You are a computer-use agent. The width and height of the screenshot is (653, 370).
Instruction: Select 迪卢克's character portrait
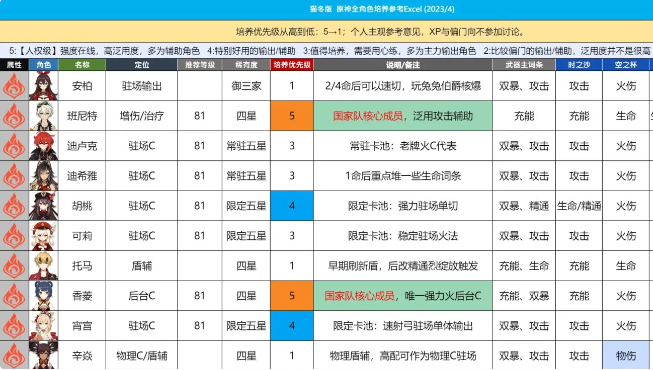(43, 146)
